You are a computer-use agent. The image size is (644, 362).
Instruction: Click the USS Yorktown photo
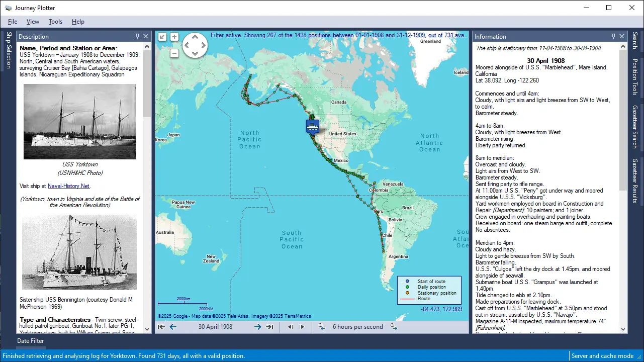(x=79, y=122)
